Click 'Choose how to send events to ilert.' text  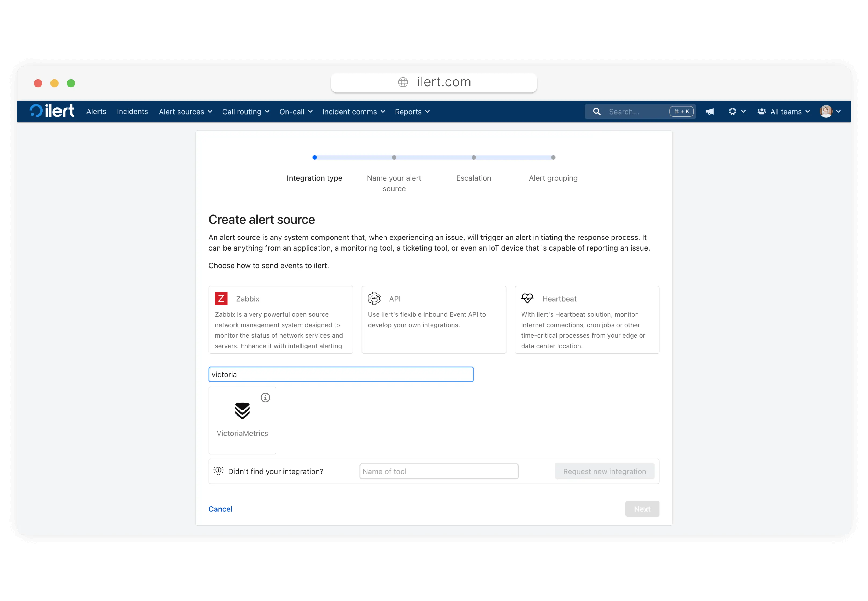(269, 266)
